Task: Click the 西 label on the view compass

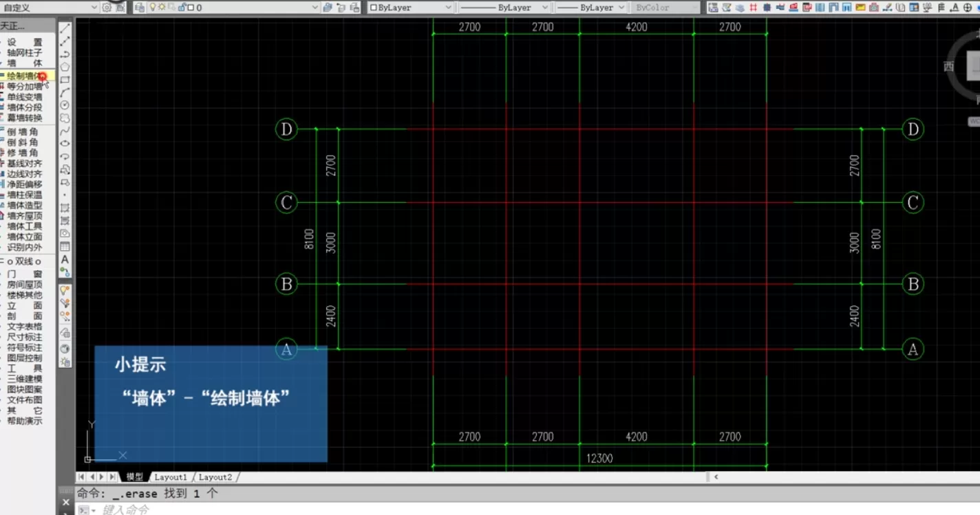Action: pyautogui.click(x=949, y=66)
